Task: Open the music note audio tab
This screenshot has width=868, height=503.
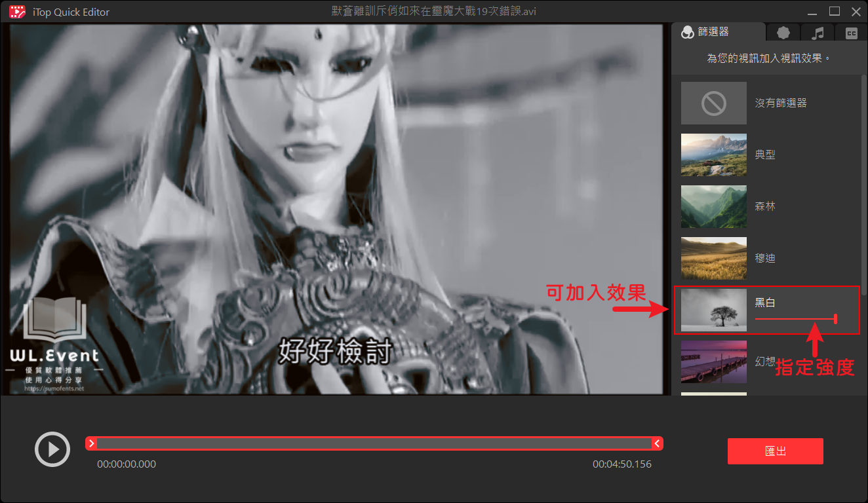Action: tap(817, 33)
